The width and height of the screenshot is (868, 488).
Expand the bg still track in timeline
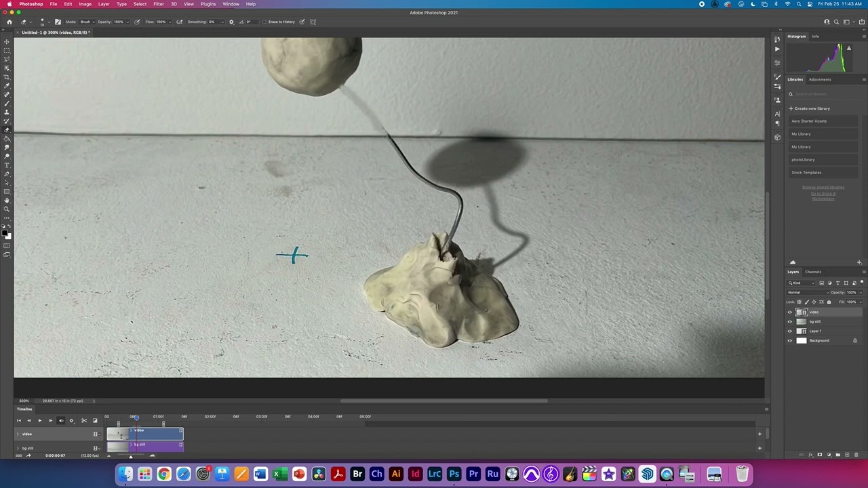pyautogui.click(x=18, y=448)
